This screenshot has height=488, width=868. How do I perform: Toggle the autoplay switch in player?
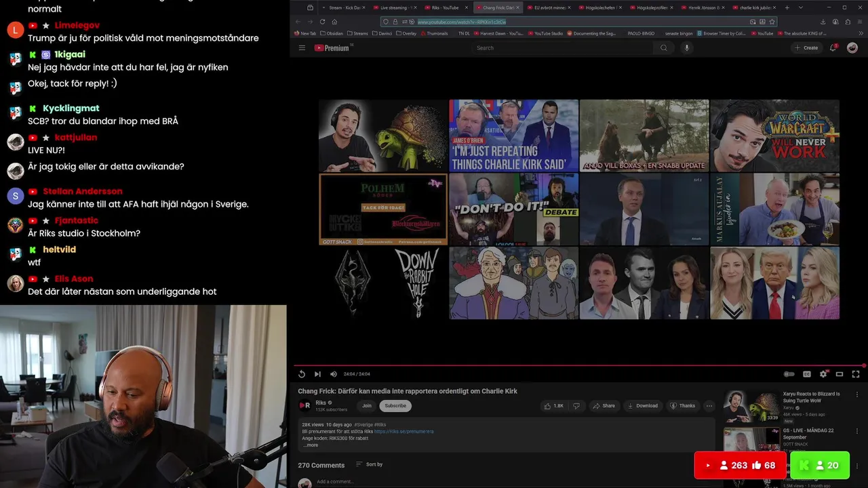click(x=789, y=374)
